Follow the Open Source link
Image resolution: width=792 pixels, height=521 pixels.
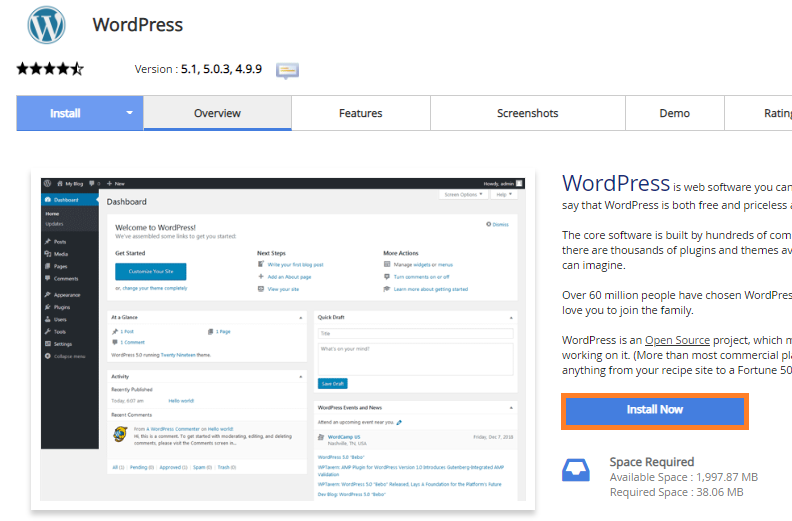click(x=677, y=340)
